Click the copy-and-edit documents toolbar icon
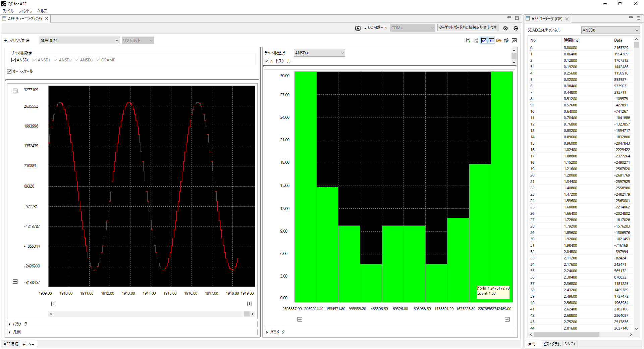This screenshot has height=349, width=644. point(506,40)
